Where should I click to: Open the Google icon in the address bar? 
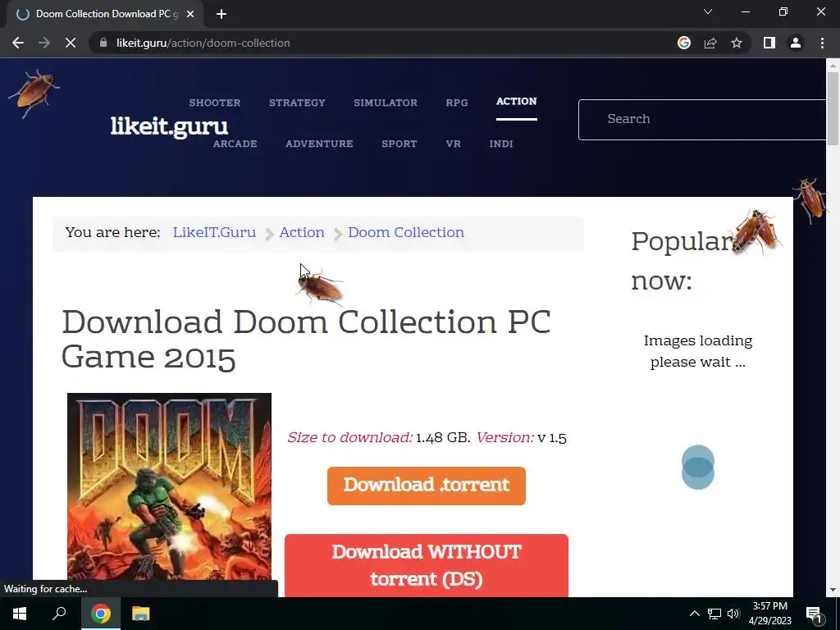pyautogui.click(x=683, y=43)
